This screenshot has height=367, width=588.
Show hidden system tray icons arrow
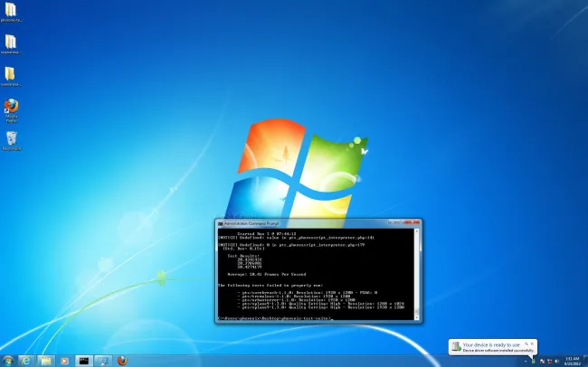pyautogui.click(x=526, y=361)
